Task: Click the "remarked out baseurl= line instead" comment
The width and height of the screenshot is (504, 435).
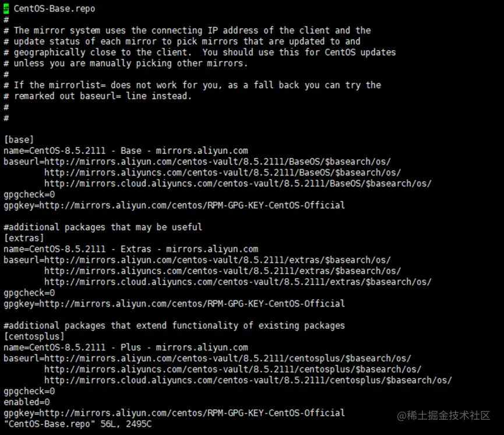Action: [x=97, y=96]
